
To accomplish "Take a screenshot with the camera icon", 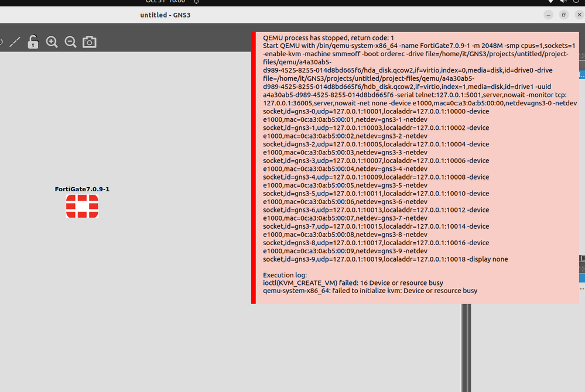I will click(x=90, y=42).
